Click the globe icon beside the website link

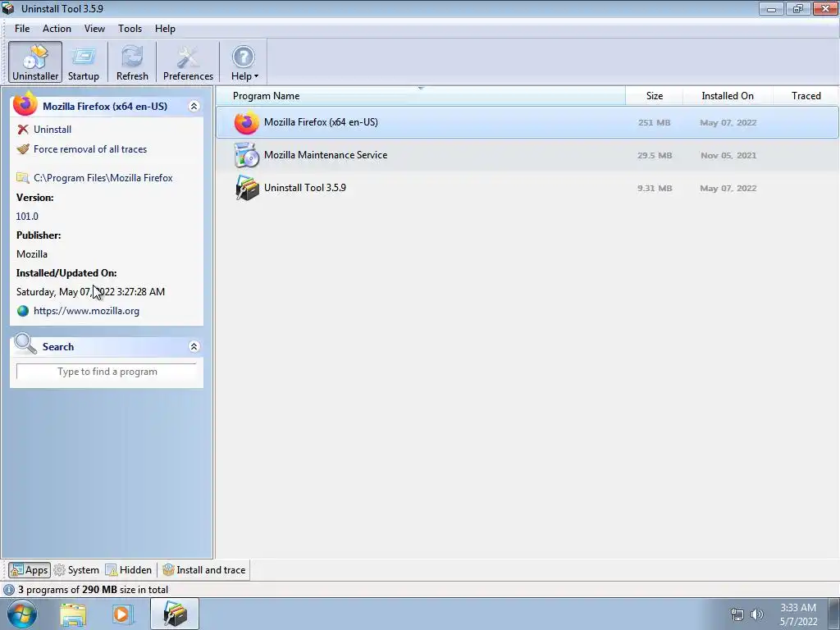tap(22, 311)
